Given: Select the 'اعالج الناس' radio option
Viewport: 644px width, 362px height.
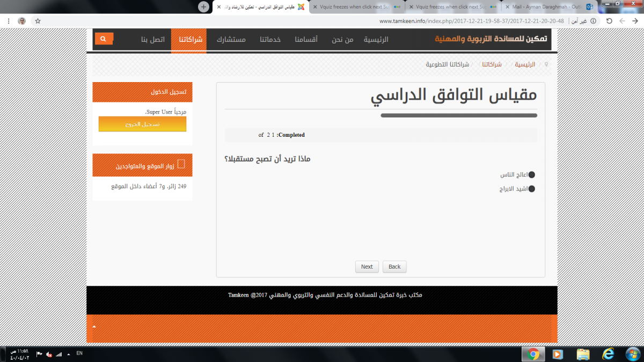Looking at the screenshot, I should (532, 175).
